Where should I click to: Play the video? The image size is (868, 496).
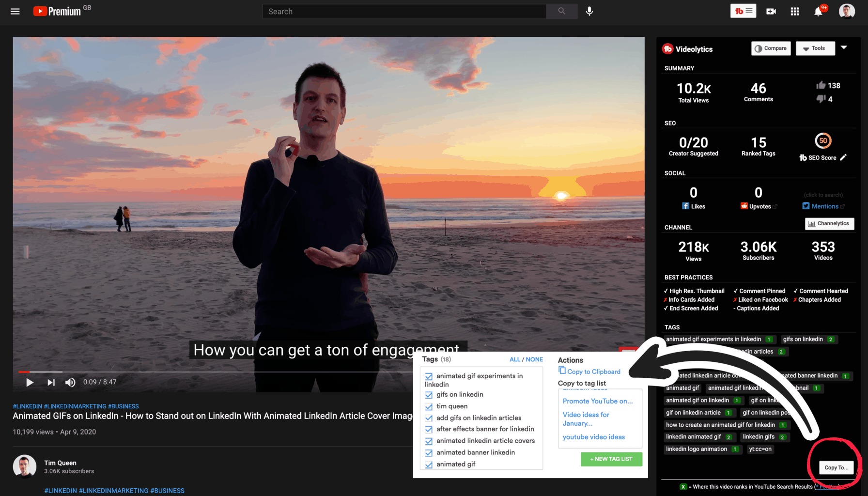tap(30, 382)
